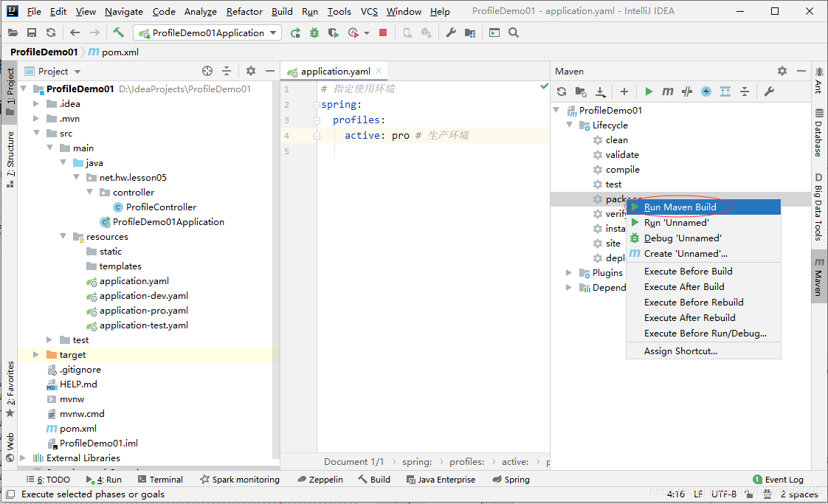Open the Database side tool window
Image resolution: width=828 pixels, height=504 pixels.
[818, 133]
